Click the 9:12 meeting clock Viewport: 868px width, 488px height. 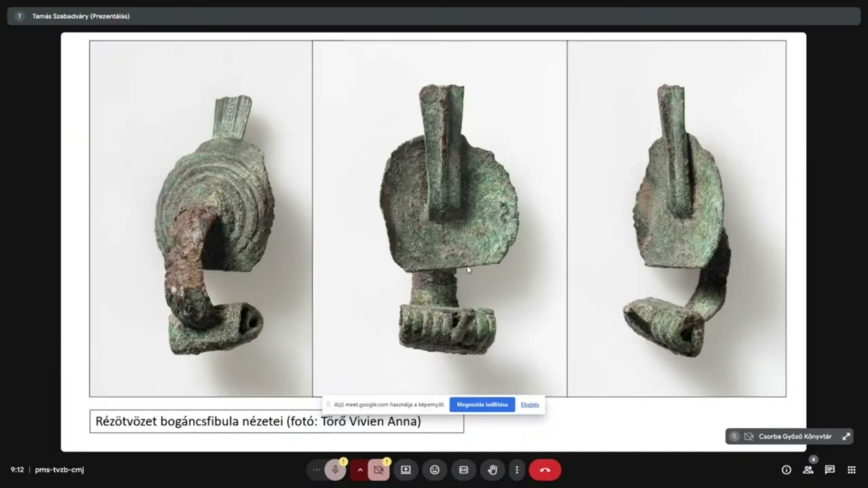coord(17,470)
